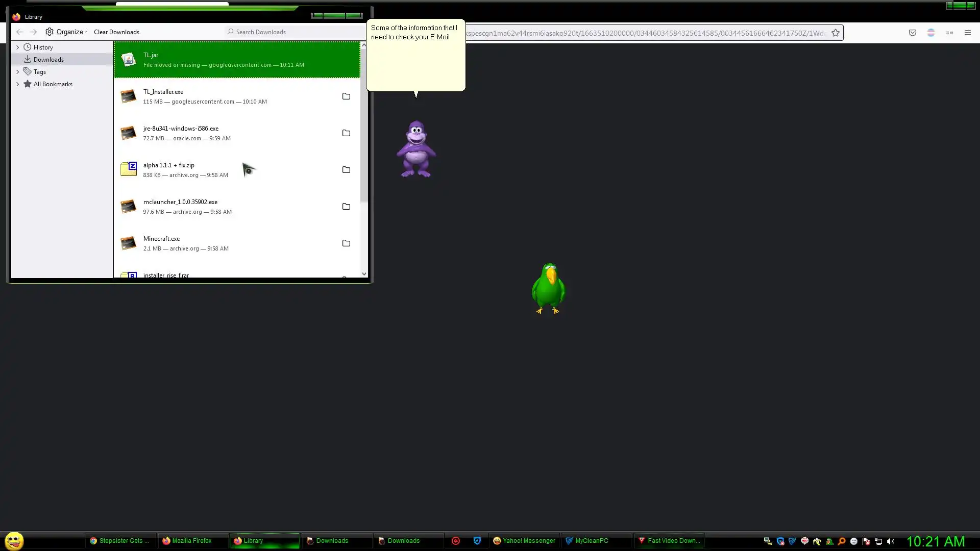
Task: Click the Save to Pocket icon
Action: tap(912, 33)
